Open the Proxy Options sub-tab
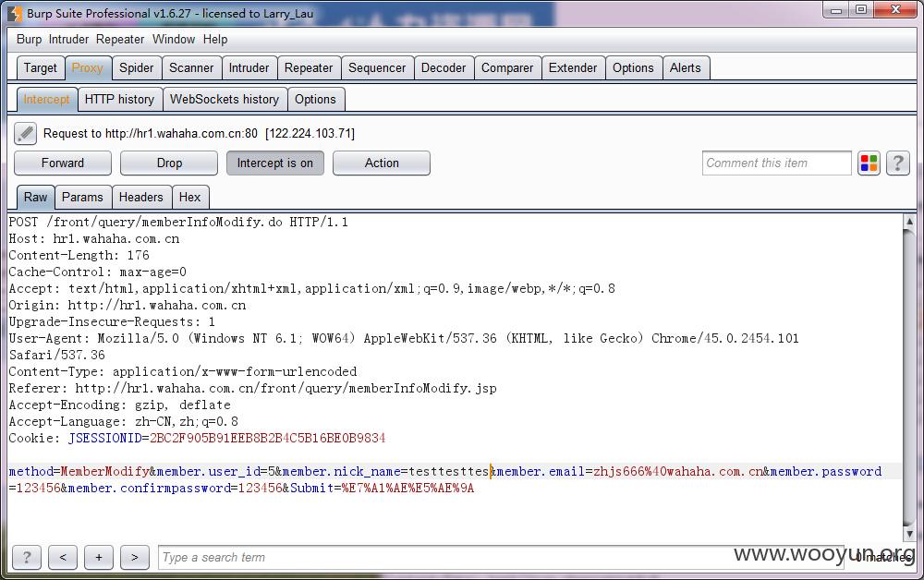This screenshot has height=580, width=924. (315, 99)
